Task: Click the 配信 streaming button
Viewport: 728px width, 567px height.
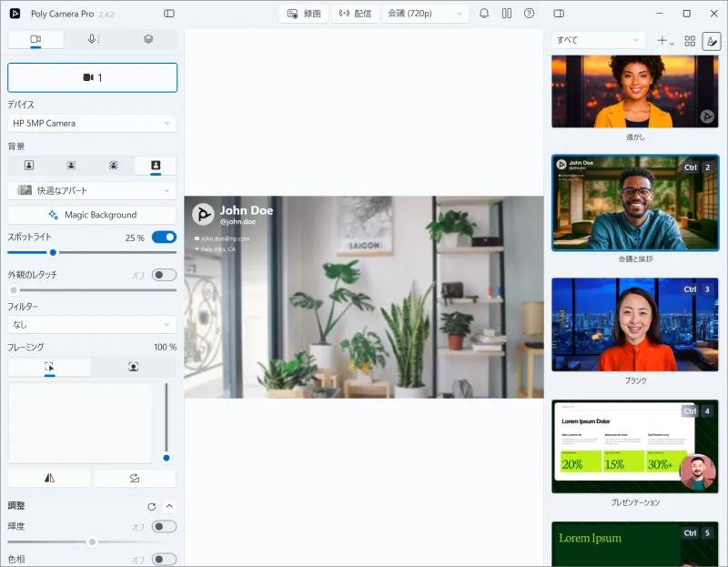Action: click(355, 14)
